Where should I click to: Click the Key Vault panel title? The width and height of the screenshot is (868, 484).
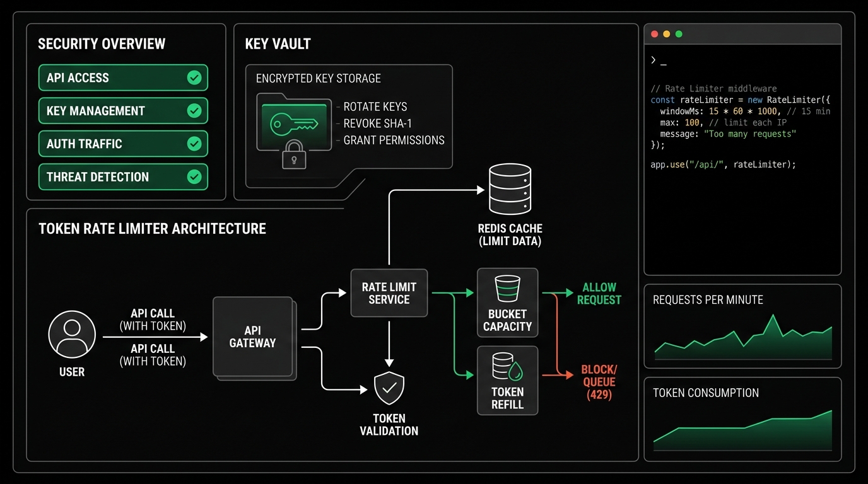click(x=278, y=44)
